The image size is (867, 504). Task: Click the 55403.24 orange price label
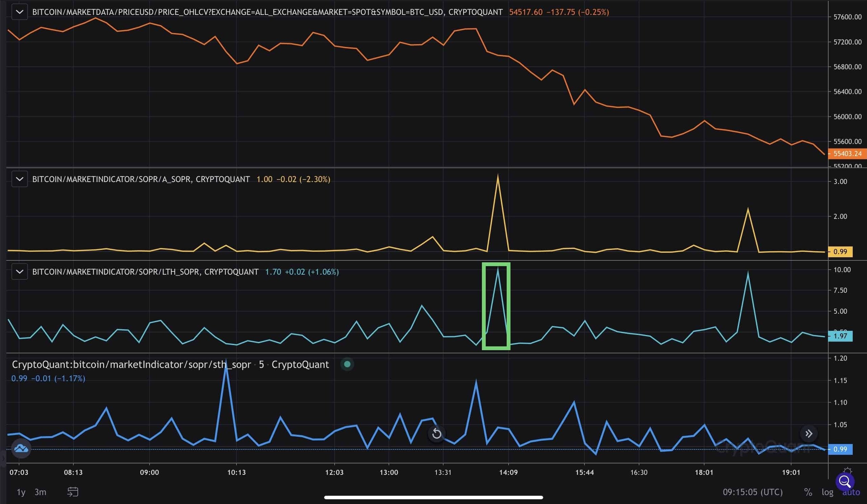847,154
